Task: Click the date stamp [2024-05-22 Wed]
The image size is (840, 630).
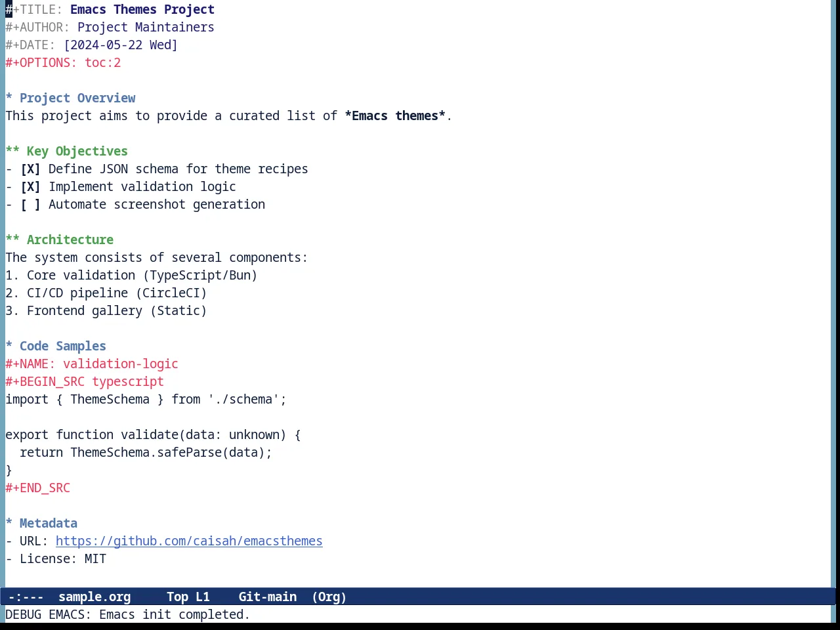Action: click(121, 45)
